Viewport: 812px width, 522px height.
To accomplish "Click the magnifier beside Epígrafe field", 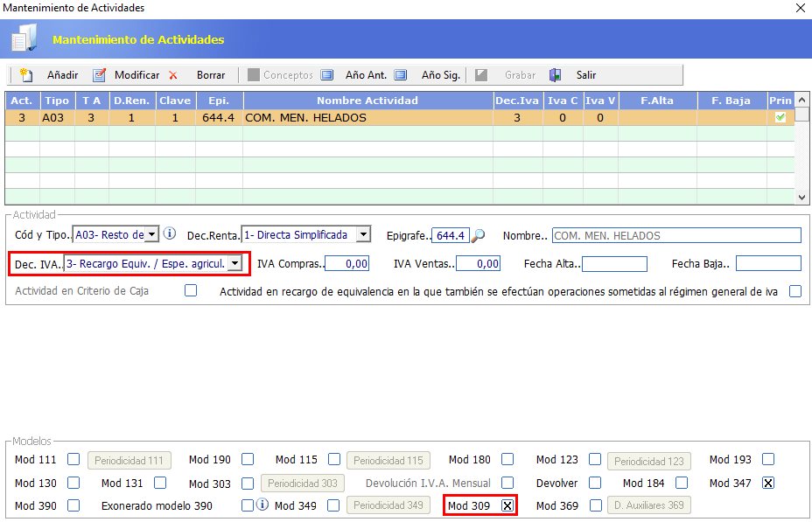I will (478, 234).
